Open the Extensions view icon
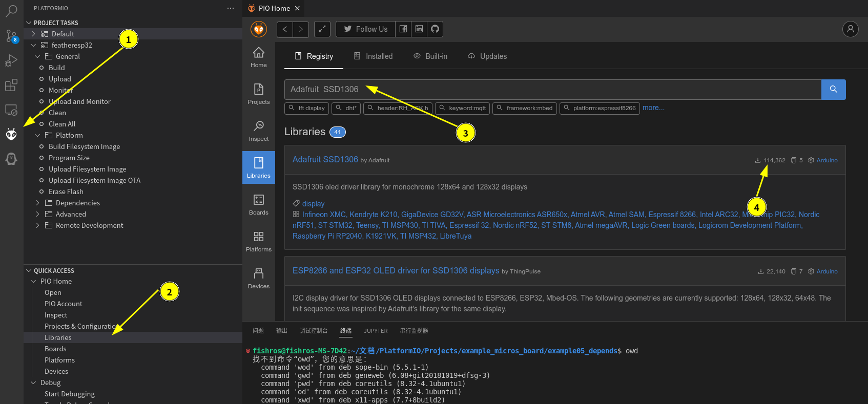868x404 pixels. tap(11, 85)
